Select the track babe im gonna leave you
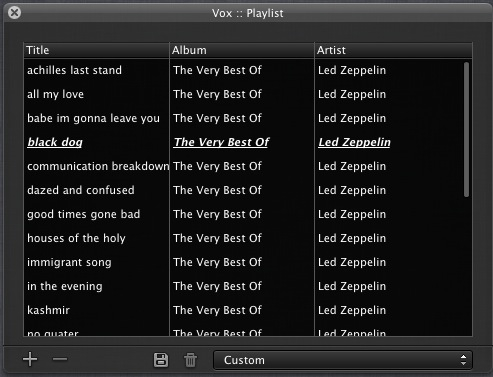Screen dimensions: 493x377 (248, 118)
